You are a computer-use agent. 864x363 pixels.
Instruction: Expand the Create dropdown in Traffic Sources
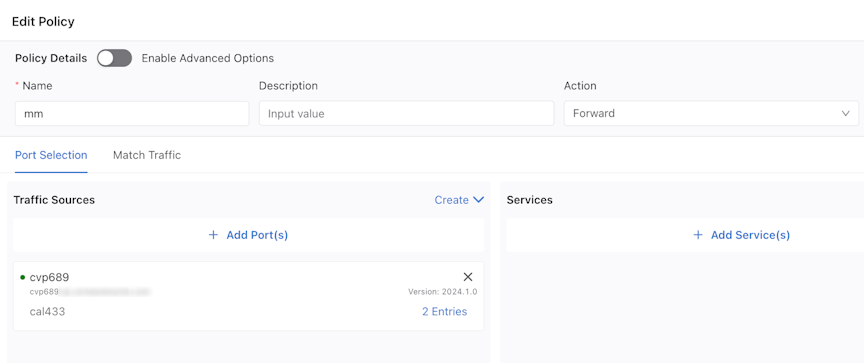click(x=459, y=200)
